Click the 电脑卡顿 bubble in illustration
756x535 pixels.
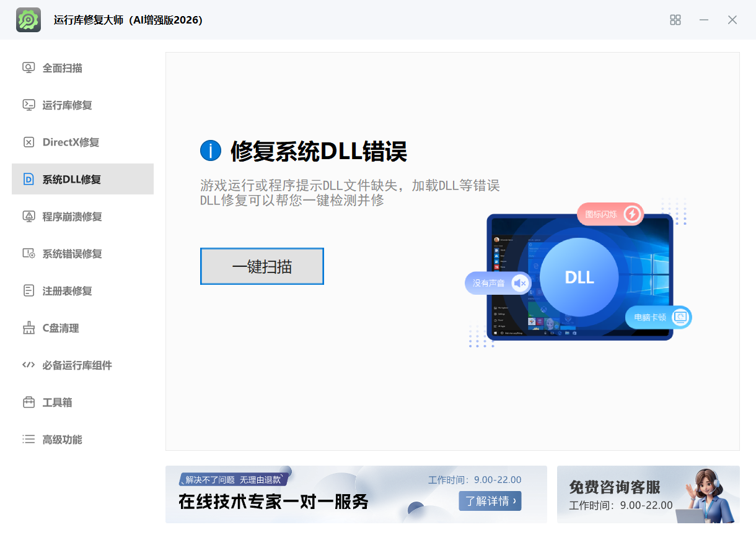(x=658, y=317)
